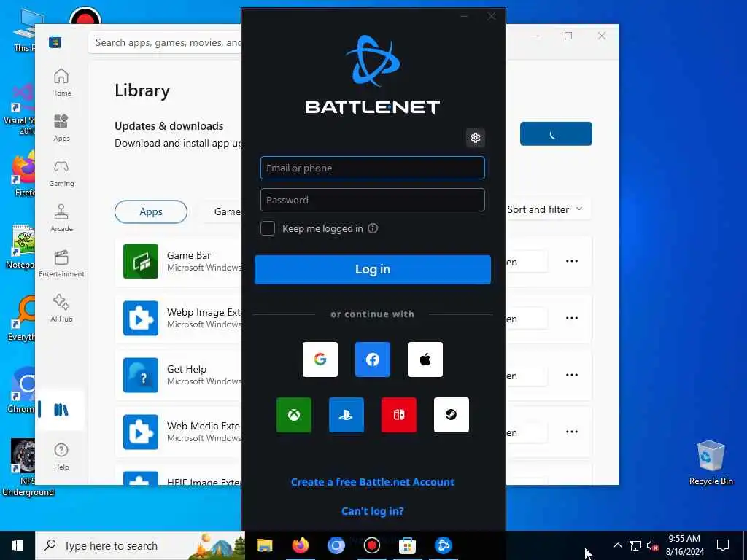Open Library icon in Microsoft Store sidebar
Image resolution: width=747 pixels, height=560 pixels.
point(61,410)
